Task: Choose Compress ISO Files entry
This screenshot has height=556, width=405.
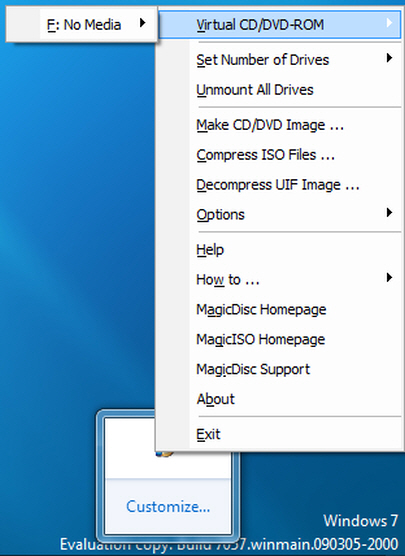Action: coord(279,155)
